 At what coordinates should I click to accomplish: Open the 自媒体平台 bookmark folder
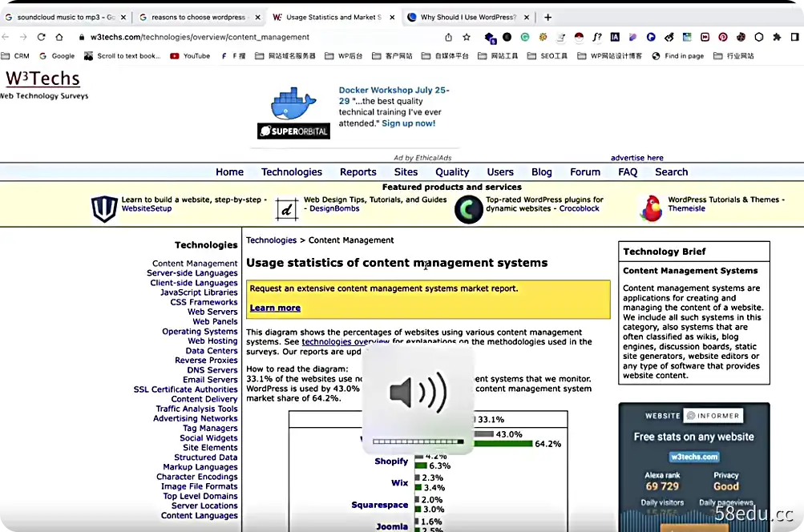click(x=445, y=56)
